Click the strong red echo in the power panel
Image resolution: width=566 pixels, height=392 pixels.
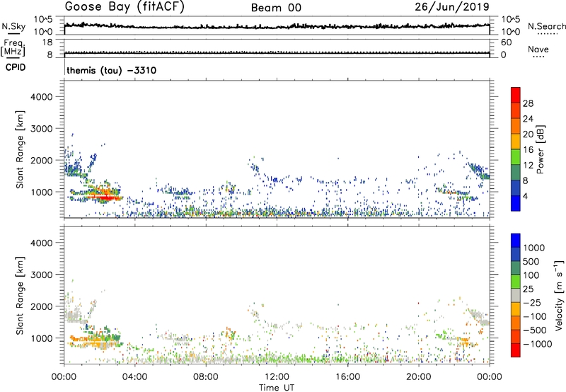click(107, 197)
